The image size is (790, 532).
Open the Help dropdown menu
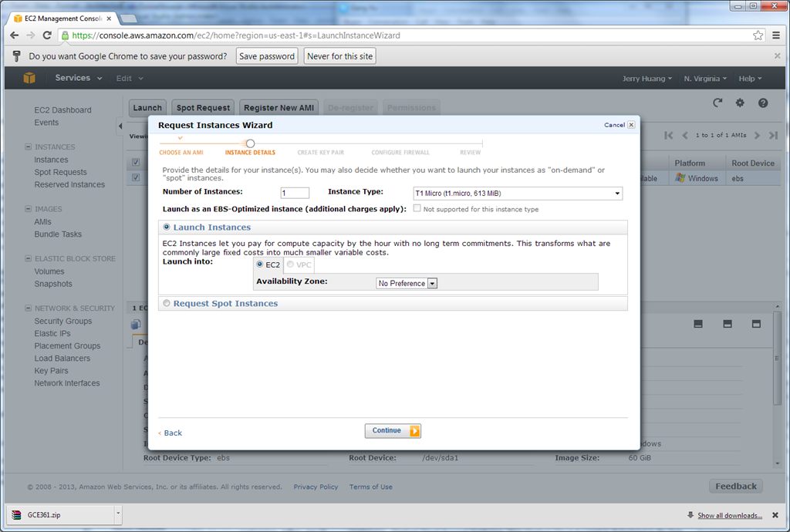(x=750, y=79)
